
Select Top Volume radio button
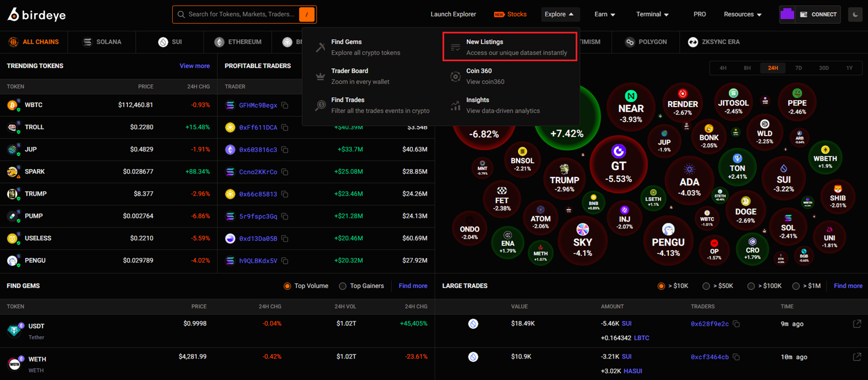click(x=287, y=286)
